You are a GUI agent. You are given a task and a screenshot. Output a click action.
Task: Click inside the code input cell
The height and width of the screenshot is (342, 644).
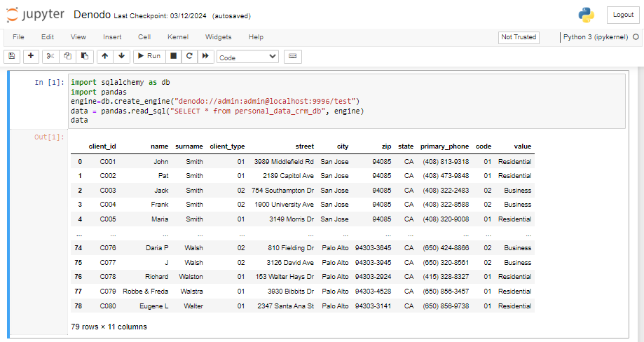(x=347, y=101)
